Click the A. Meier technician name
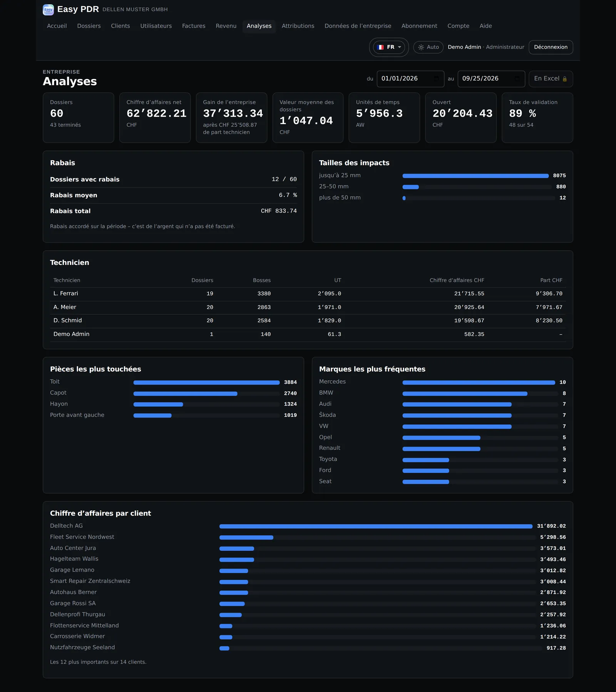The width and height of the screenshot is (616, 692). point(65,307)
